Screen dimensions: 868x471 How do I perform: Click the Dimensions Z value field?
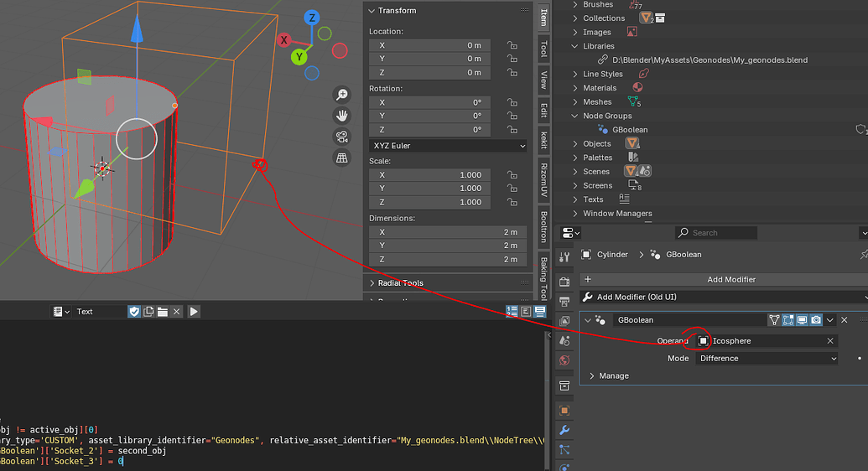pos(448,260)
